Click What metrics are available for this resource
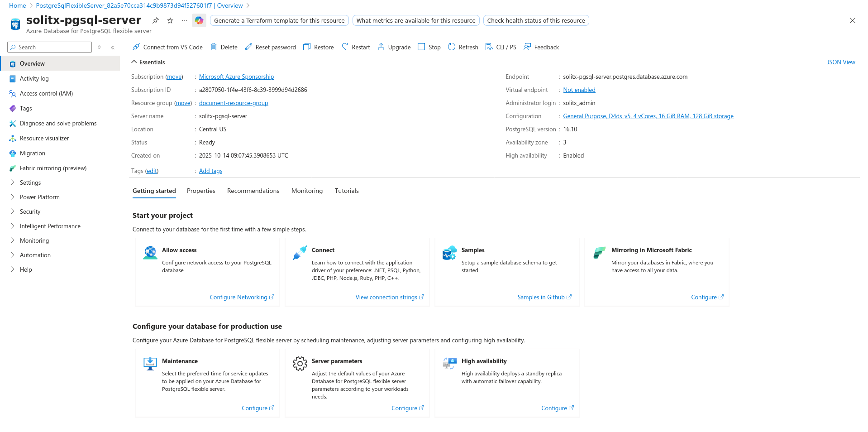 click(x=416, y=20)
